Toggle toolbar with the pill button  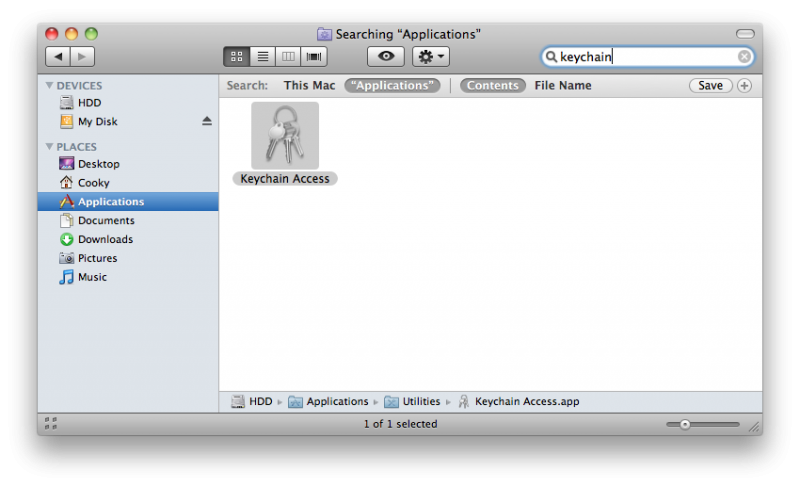click(x=745, y=34)
